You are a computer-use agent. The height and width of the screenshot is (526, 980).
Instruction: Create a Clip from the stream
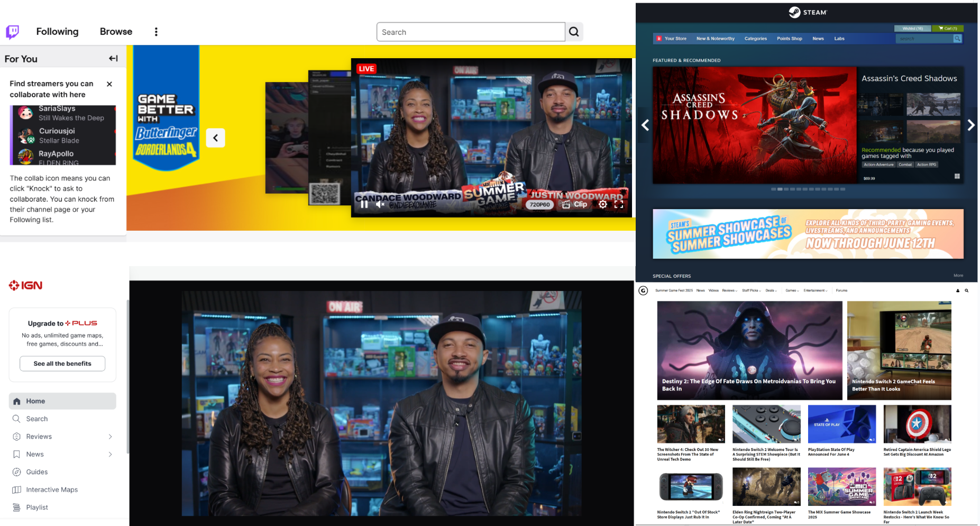point(575,204)
